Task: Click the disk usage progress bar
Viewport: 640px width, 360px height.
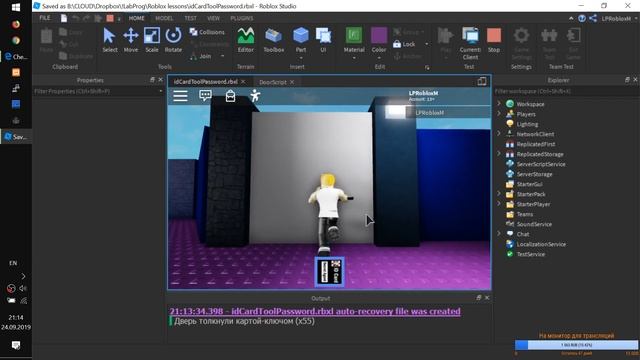Action: [576, 345]
